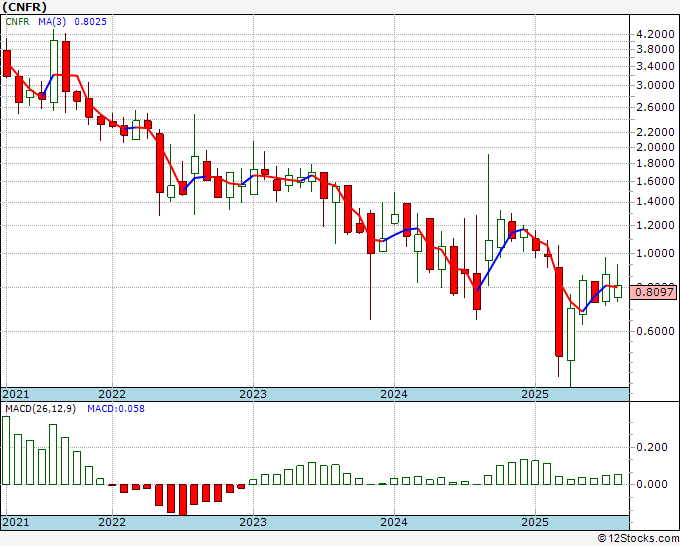Click 2023 on the price chart time axis
Image resolution: width=680 pixels, height=546 pixels.
(253, 394)
